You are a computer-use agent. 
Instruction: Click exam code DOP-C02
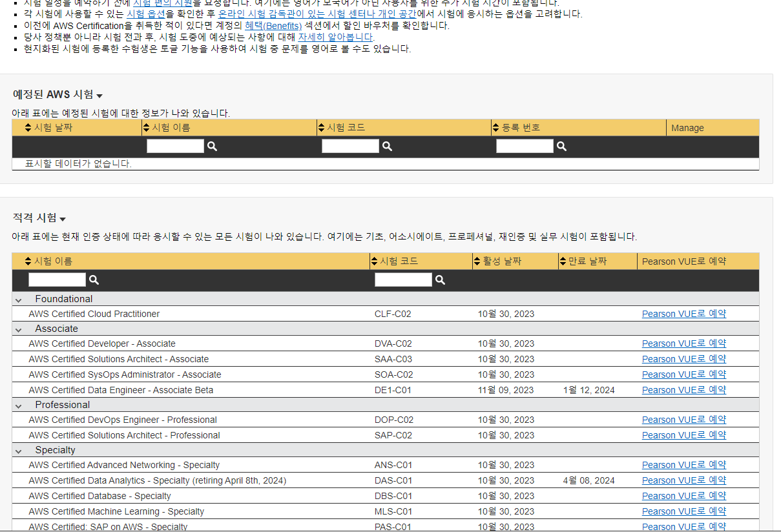(x=394, y=420)
